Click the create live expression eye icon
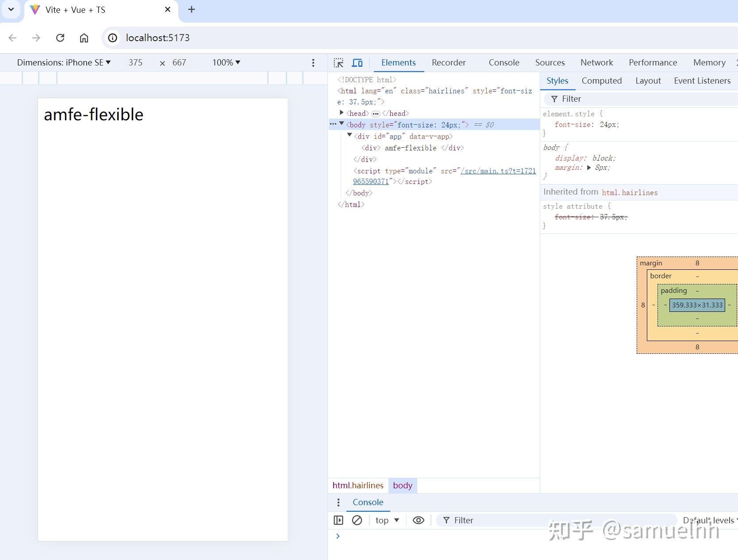 pos(418,520)
